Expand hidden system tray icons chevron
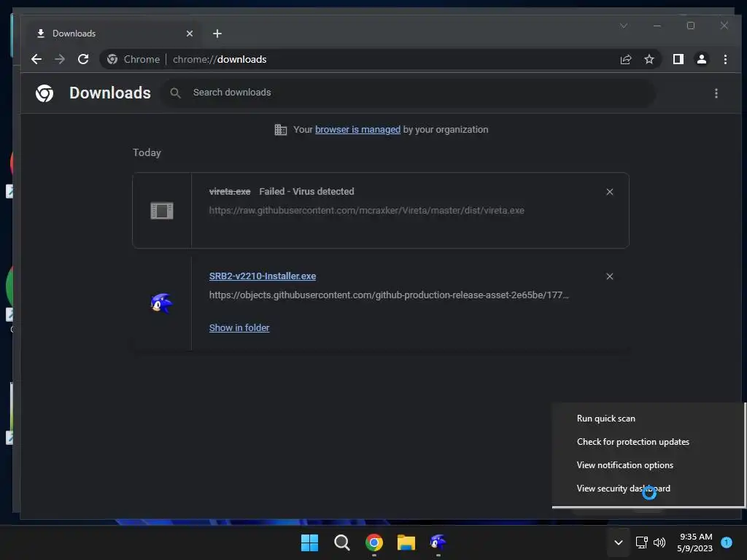This screenshot has height=560, width=747. 619,542
